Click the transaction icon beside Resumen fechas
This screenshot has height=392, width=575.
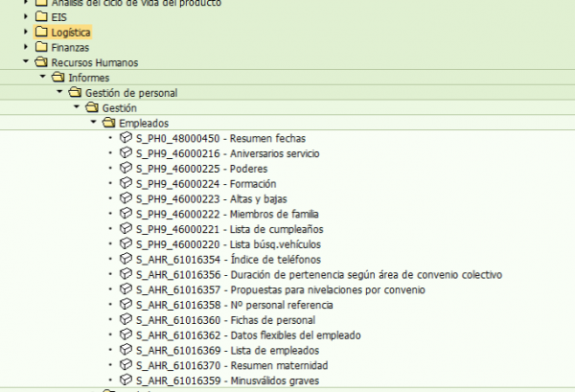point(125,138)
